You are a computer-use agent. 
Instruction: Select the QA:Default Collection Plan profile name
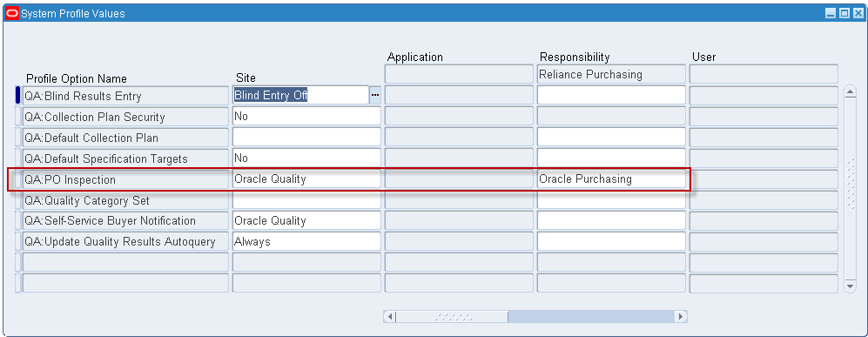(x=125, y=138)
